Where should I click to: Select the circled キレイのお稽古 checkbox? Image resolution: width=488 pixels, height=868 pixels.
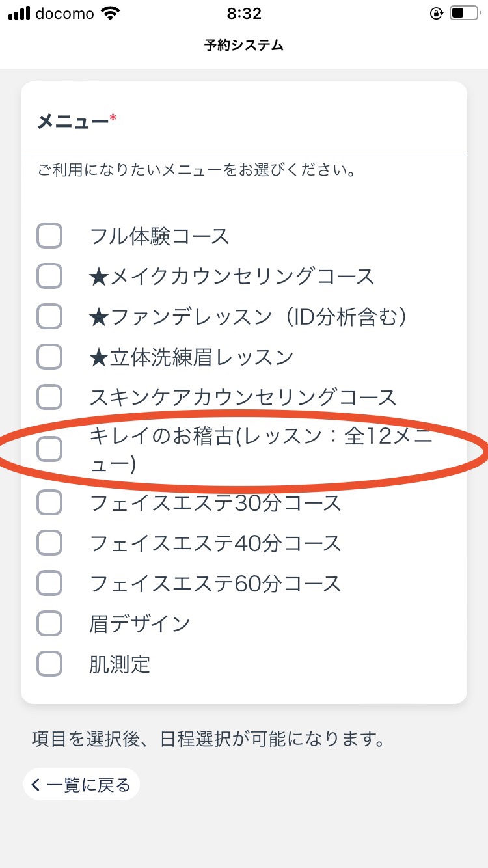(49, 450)
